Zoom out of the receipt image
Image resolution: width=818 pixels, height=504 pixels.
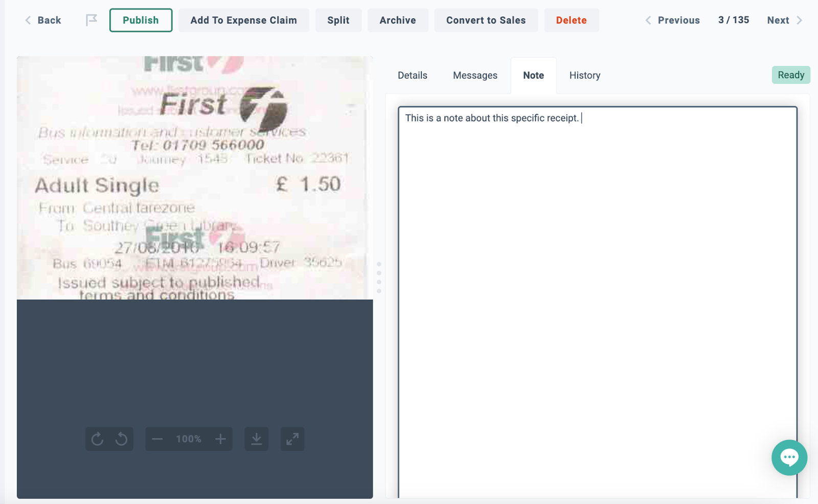[x=157, y=439]
